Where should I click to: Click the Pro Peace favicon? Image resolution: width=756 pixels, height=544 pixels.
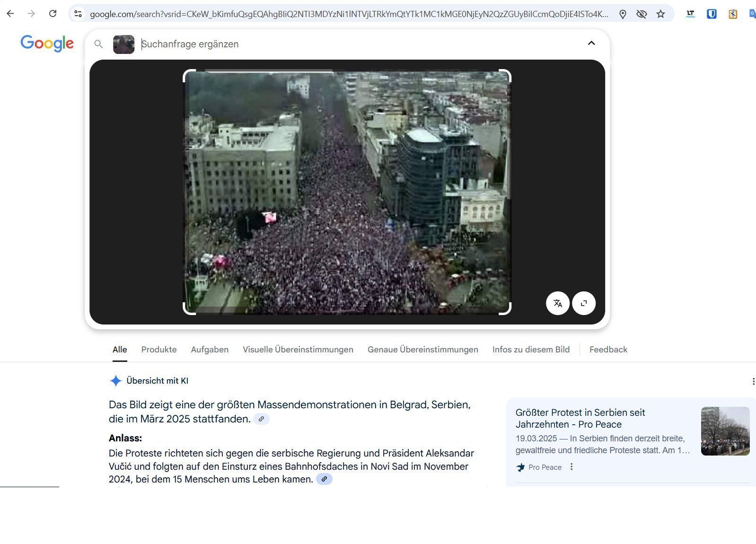click(520, 467)
